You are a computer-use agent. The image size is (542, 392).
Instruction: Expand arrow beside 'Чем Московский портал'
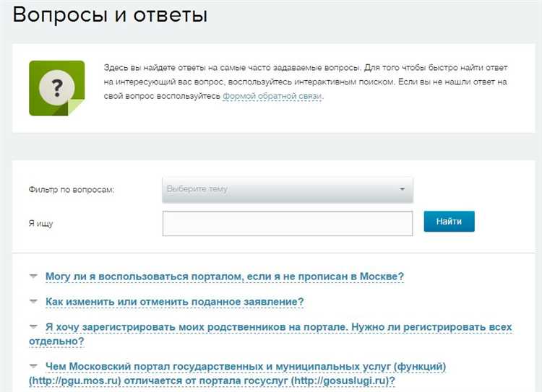[33, 366]
